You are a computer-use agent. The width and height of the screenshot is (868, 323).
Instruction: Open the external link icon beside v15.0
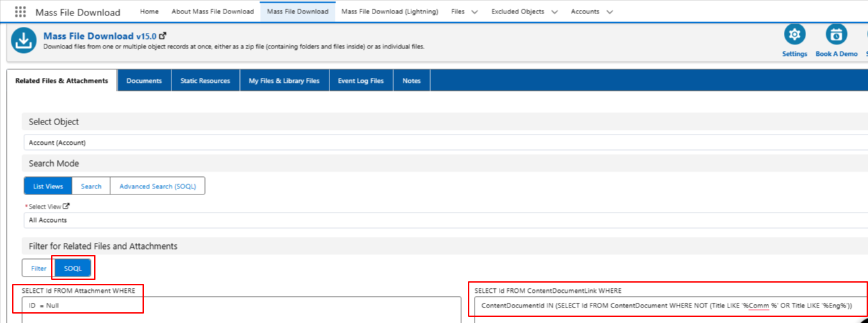click(x=162, y=36)
